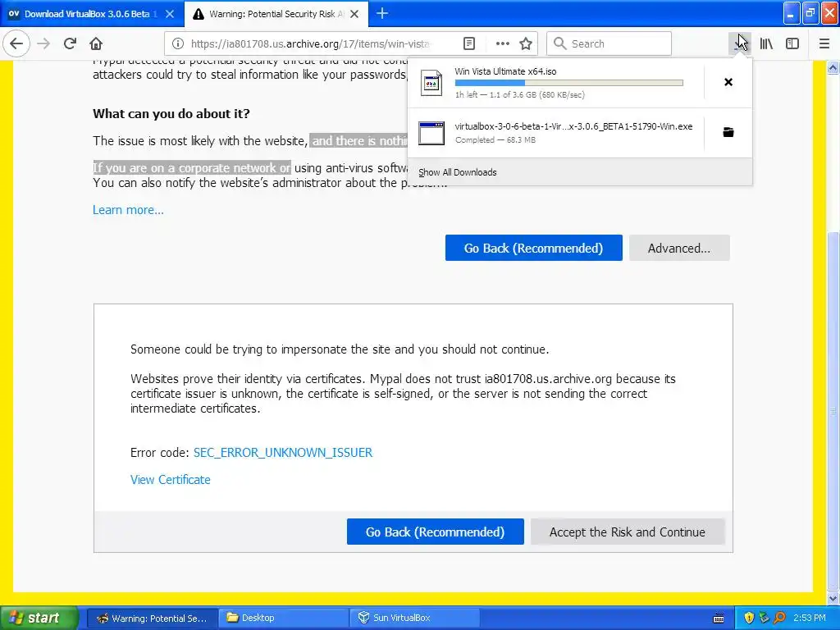This screenshot has height=630, width=840.
Task: Click 'What can you do about it?' heading
Action: click(x=171, y=113)
